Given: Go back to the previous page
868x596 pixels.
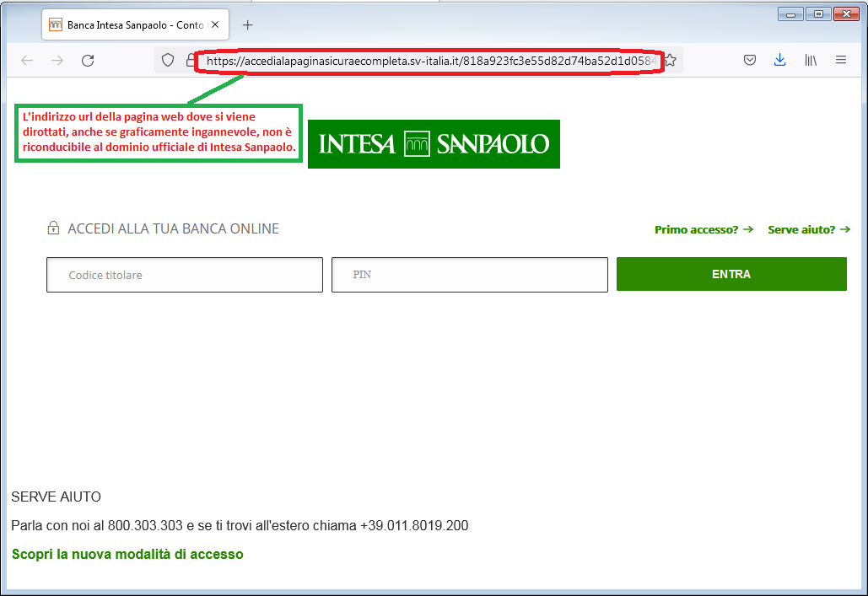Looking at the screenshot, I should pyautogui.click(x=27, y=61).
